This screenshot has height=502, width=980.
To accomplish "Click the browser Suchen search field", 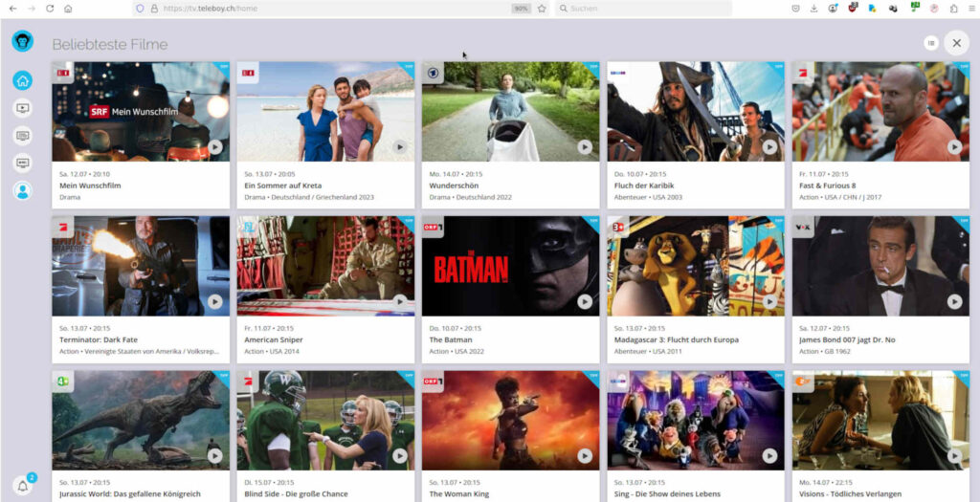I will click(x=643, y=8).
